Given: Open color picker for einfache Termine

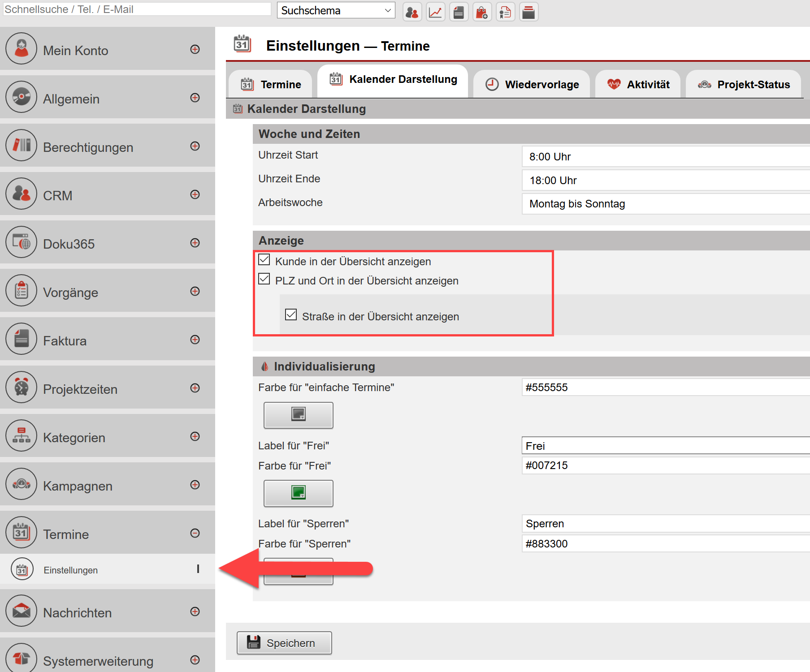Looking at the screenshot, I should pyautogui.click(x=299, y=415).
